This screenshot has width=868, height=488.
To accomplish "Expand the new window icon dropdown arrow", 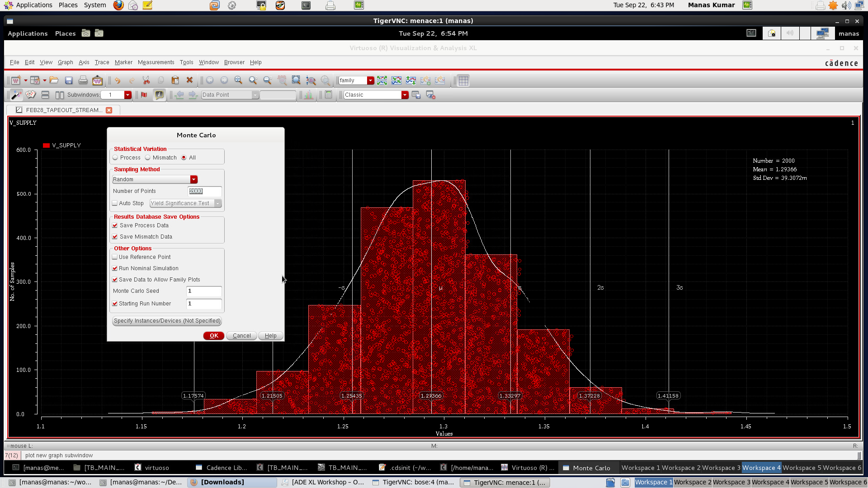I will [x=25, y=80].
